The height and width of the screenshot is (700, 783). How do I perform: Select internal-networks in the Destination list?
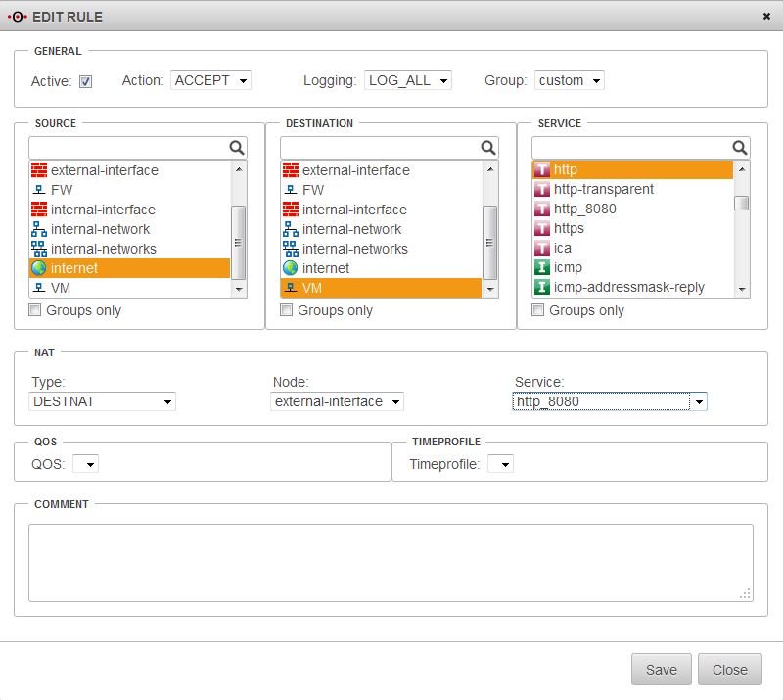[x=354, y=249]
